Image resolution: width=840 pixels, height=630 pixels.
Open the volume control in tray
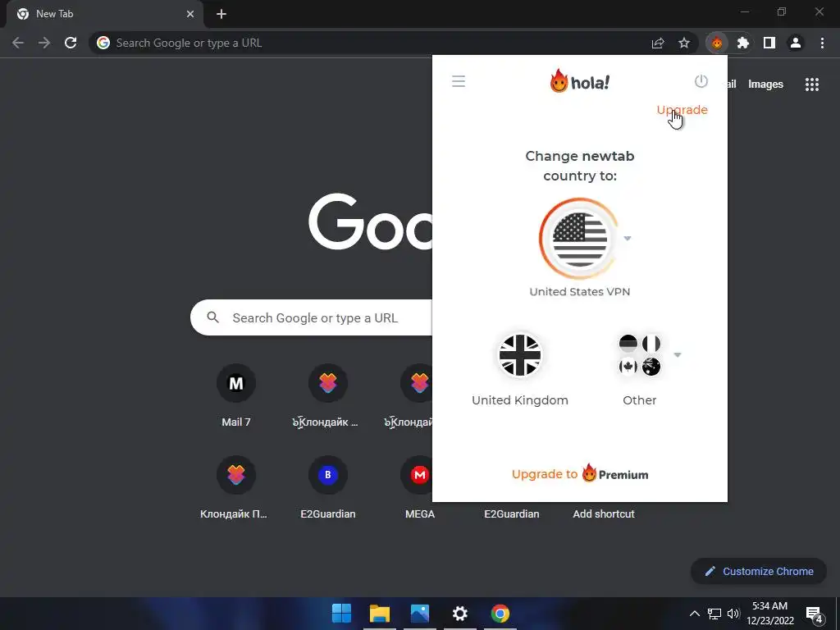(733, 614)
